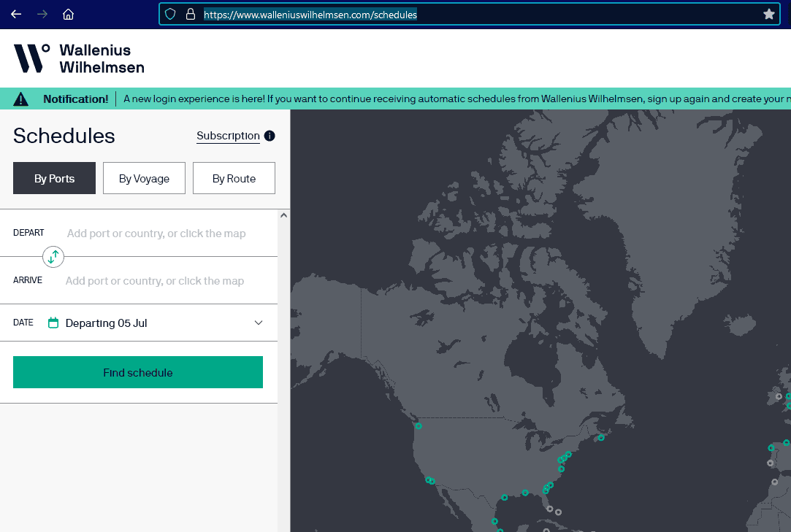Swap depart and arrive ports

53,257
